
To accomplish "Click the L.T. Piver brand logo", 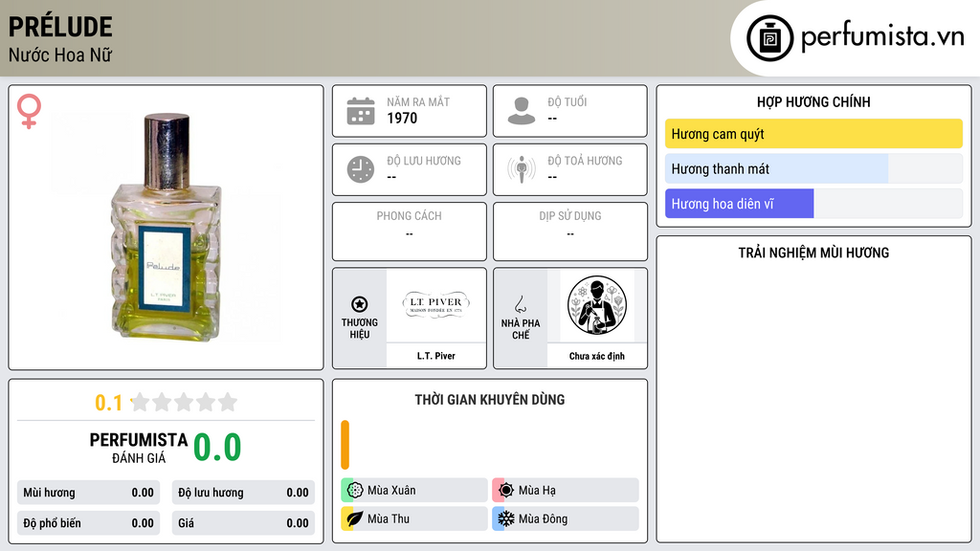I will coord(435,305).
